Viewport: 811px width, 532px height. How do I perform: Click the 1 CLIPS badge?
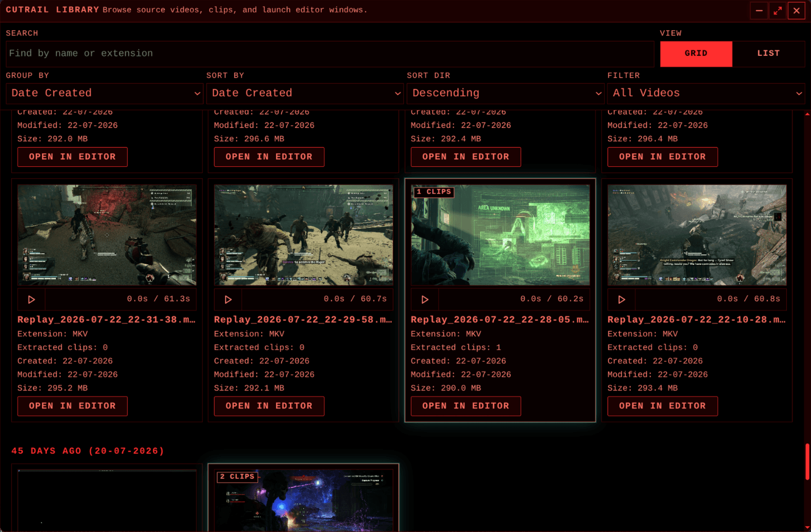coord(434,192)
